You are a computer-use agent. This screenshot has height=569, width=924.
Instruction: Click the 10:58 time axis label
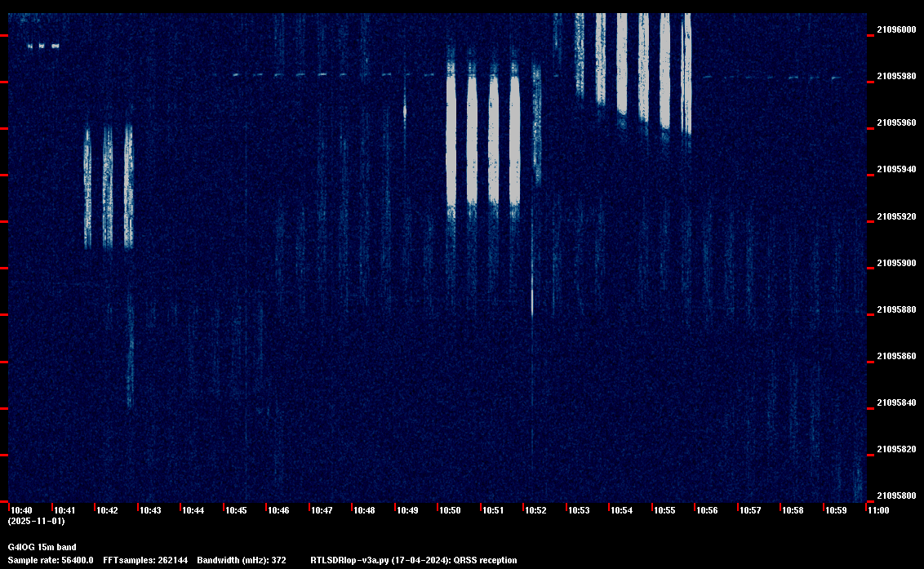[x=793, y=510]
